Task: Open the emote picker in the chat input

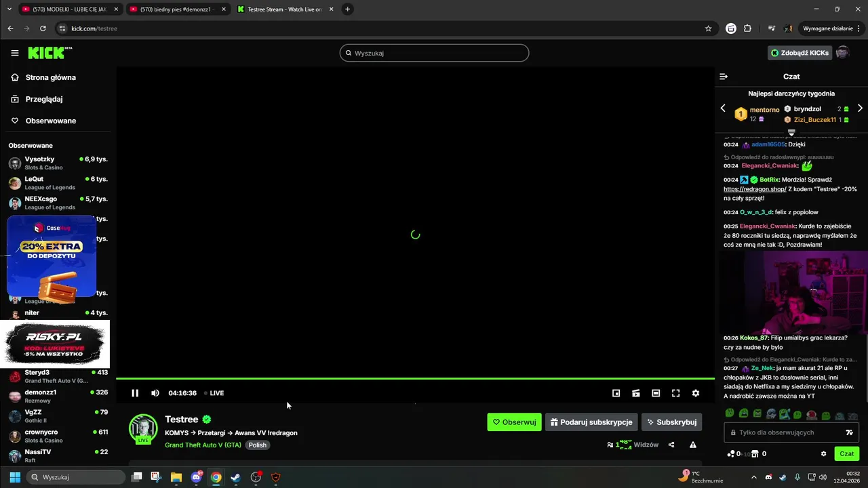Action: click(x=849, y=432)
